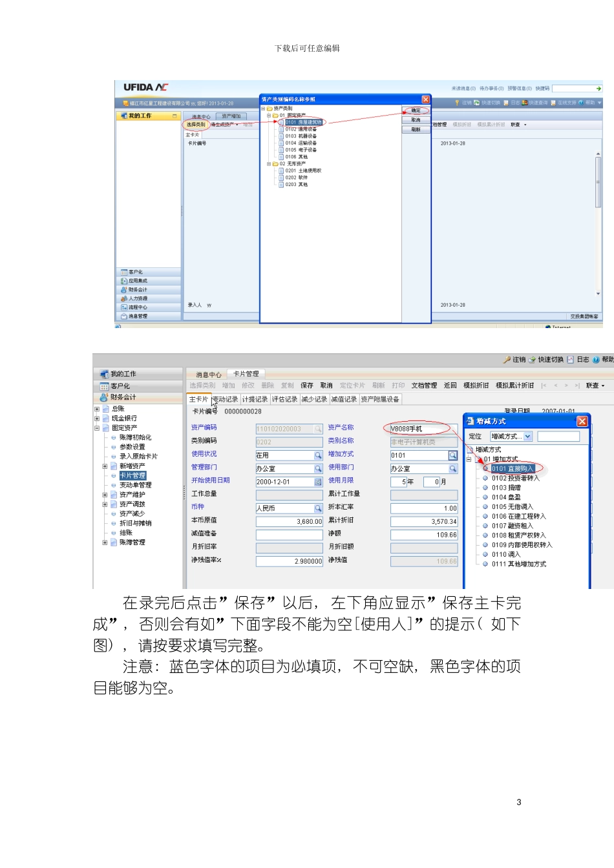Select 0106 在建工程转入 option
Screen dimensions: 614x868
click(519, 517)
